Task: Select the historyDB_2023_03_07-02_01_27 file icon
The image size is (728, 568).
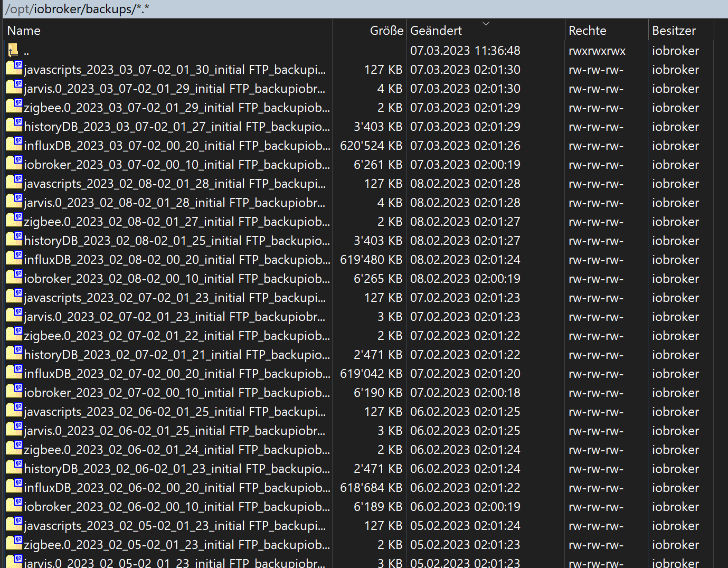Action: click(x=14, y=126)
